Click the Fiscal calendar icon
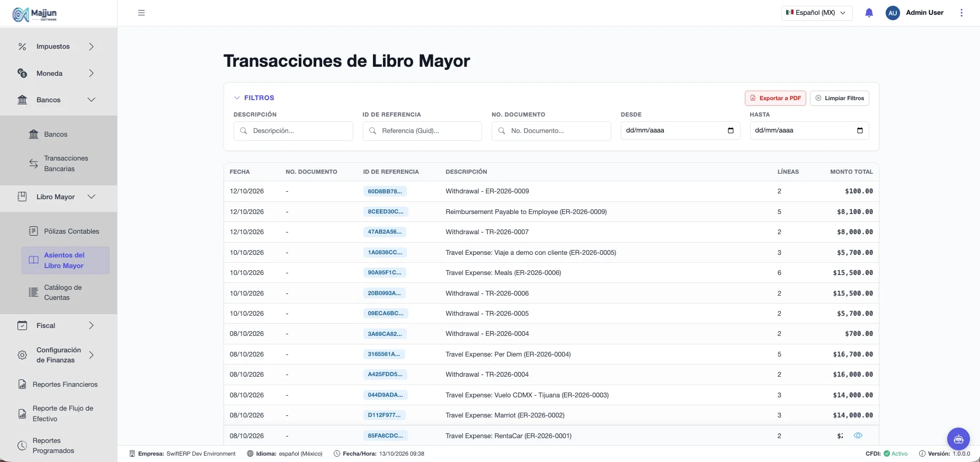Screen dimensions: 980x462 (22, 325)
